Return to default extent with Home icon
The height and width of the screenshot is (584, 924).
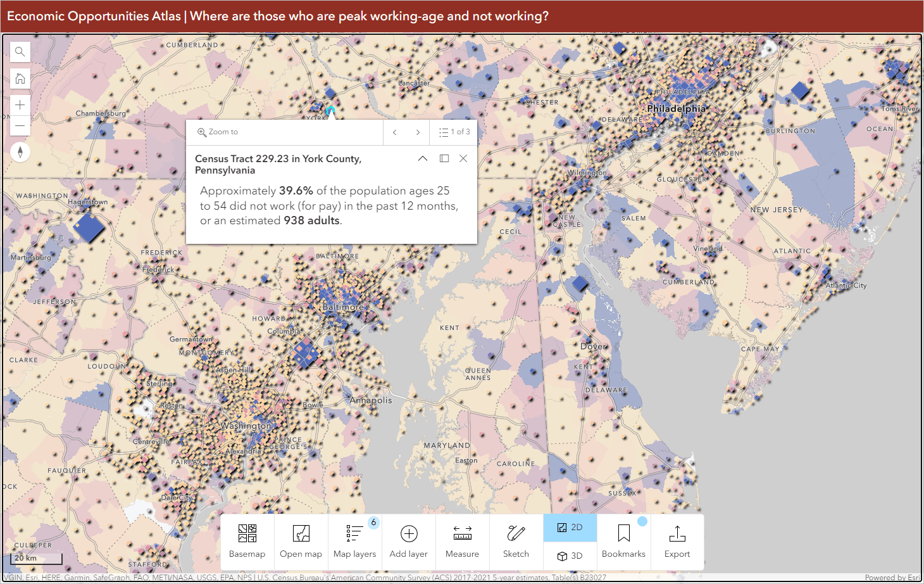(x=20, y=78)
